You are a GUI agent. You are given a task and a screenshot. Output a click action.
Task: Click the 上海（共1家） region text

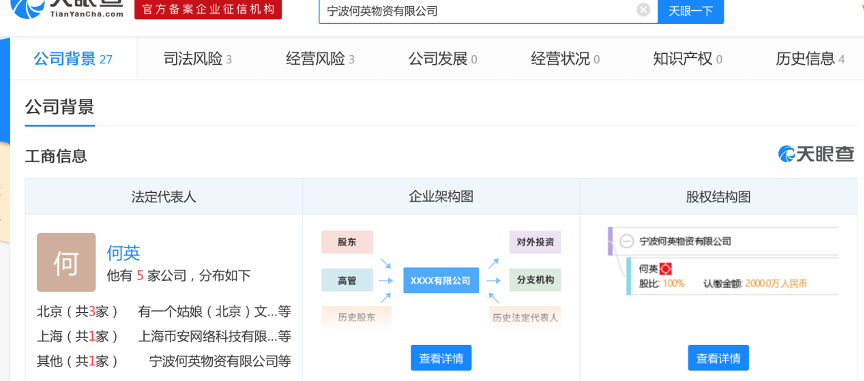[x=77, y=336]
